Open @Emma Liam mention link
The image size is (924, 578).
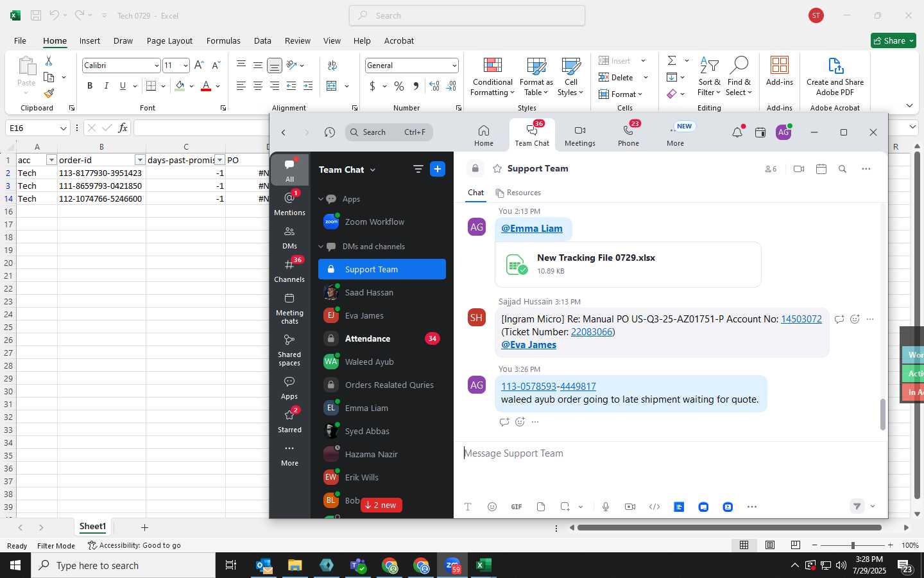(532, 229)
